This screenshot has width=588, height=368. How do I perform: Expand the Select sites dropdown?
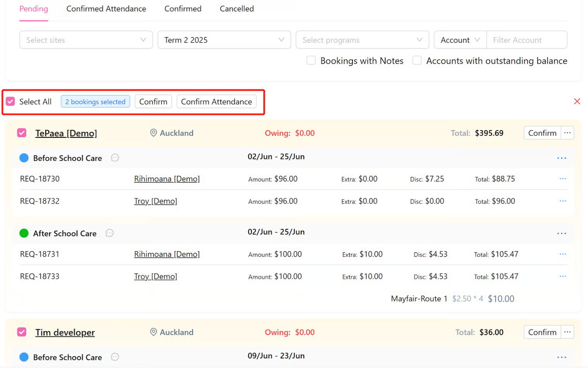(x=86, y=40)
